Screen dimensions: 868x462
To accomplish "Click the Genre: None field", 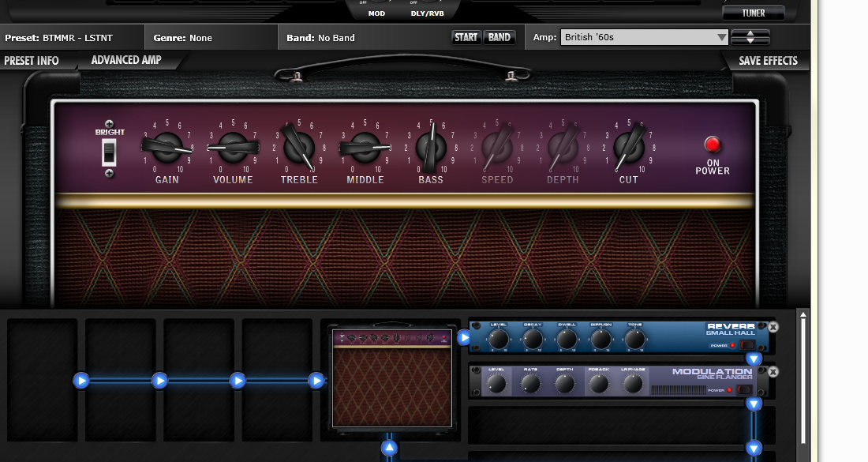I will [x=183, y=38].
